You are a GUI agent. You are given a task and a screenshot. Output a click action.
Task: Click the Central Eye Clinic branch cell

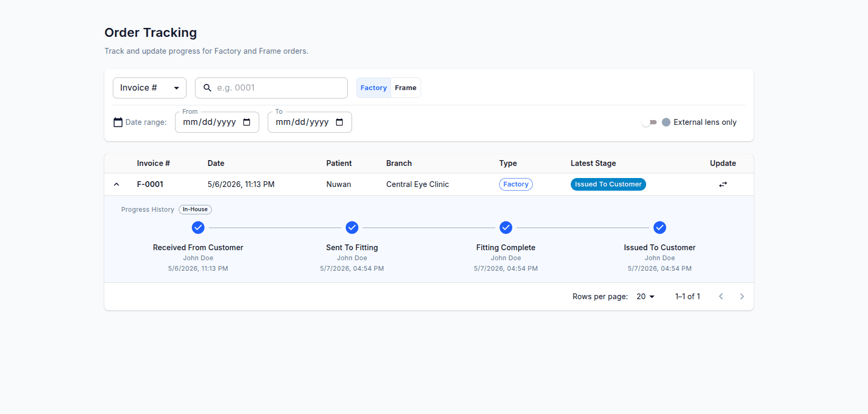(417, 184)
